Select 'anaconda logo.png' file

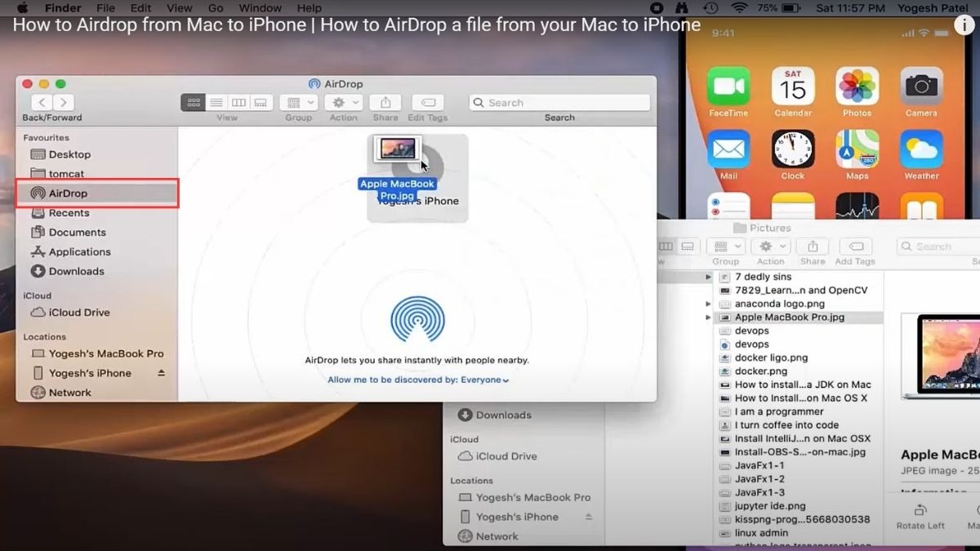pyautogui.click(x=780, y=304)
